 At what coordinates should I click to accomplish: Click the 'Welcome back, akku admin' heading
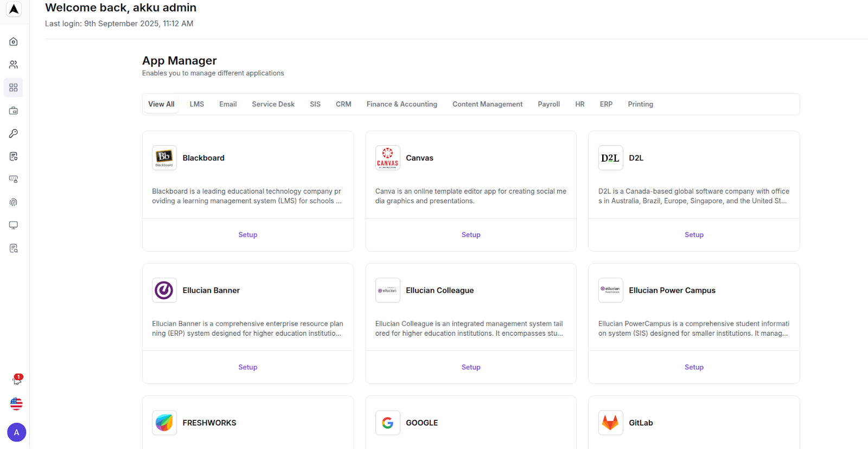[x=120, y=8]
